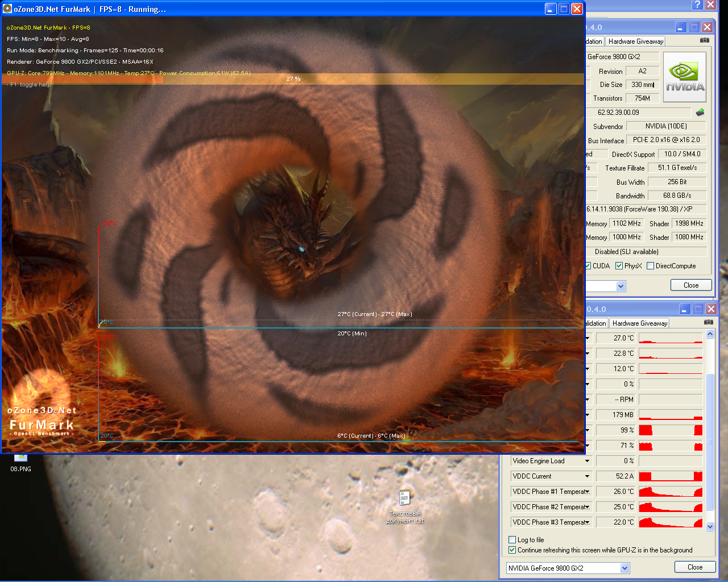Click the Die Size 330 mm² value

[x=643, y=85]
